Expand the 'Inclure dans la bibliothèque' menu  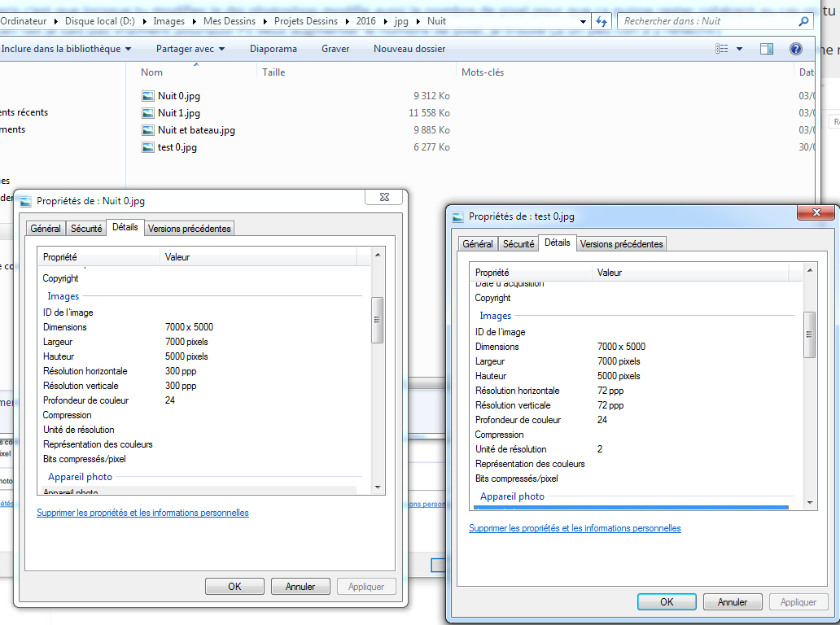[66, 49]
